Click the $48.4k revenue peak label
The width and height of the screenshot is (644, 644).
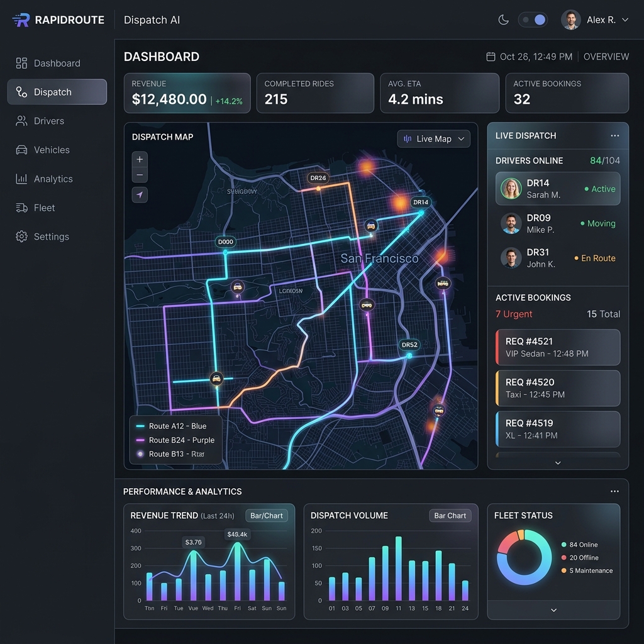tap(237, 535)
